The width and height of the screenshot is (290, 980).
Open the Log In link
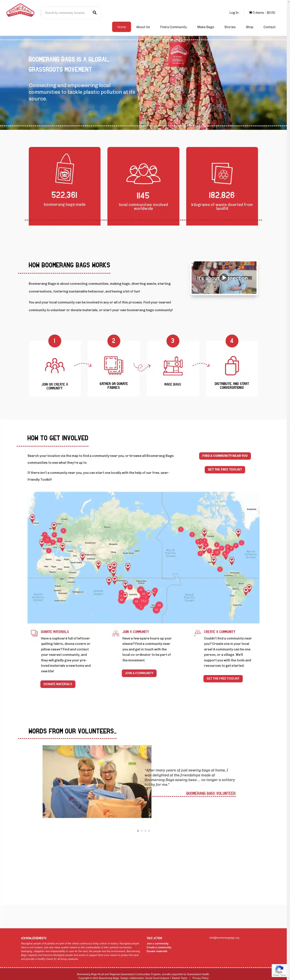tap(234, 13)
